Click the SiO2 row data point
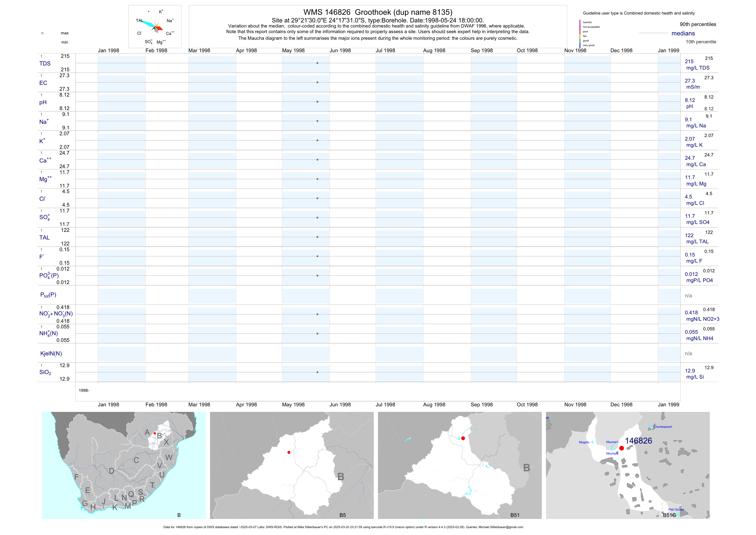The height and width of the screenshot is (535, 756). [x=318, y=372]
